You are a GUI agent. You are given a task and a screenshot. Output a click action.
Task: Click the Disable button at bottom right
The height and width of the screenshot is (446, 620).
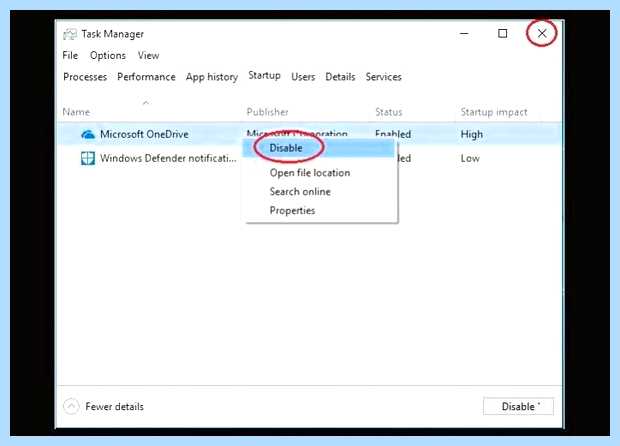point(518,406)
